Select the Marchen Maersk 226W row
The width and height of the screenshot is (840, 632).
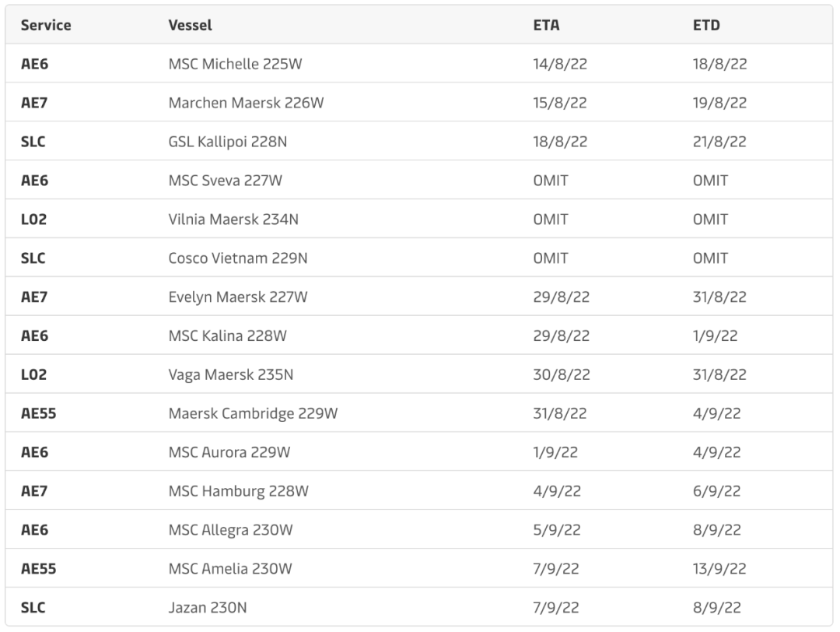coord(246,103)
